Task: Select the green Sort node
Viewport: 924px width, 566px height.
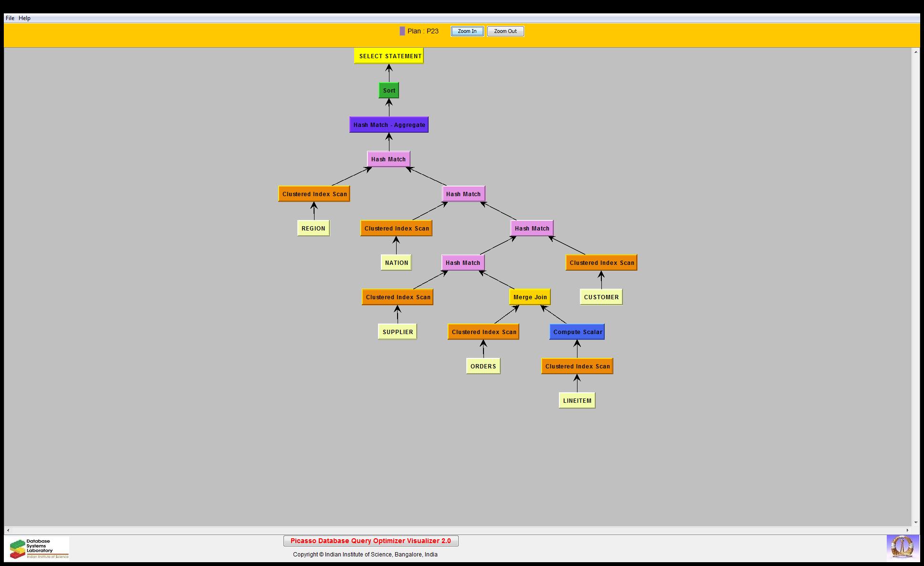Action: coord(389,90)
